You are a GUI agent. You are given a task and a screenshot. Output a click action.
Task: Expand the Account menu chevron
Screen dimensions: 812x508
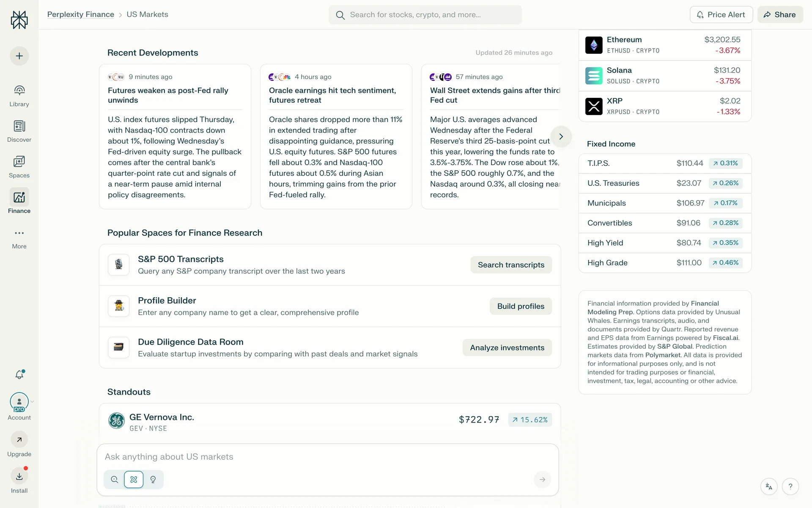pyautogui.click(x=32, y=402)
